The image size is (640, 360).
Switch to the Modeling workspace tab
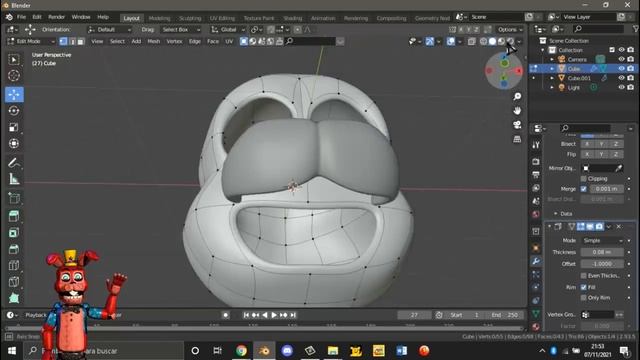click(x=159, y=18)
